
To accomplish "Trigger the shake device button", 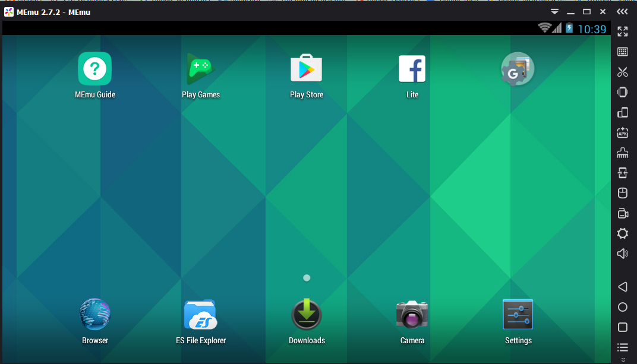I will click(622, 92).
